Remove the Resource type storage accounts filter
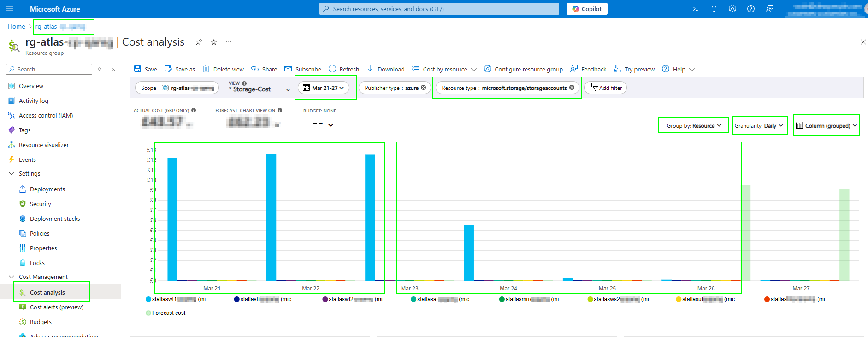Viewport: 868px width, 337px height. (572, 88)
